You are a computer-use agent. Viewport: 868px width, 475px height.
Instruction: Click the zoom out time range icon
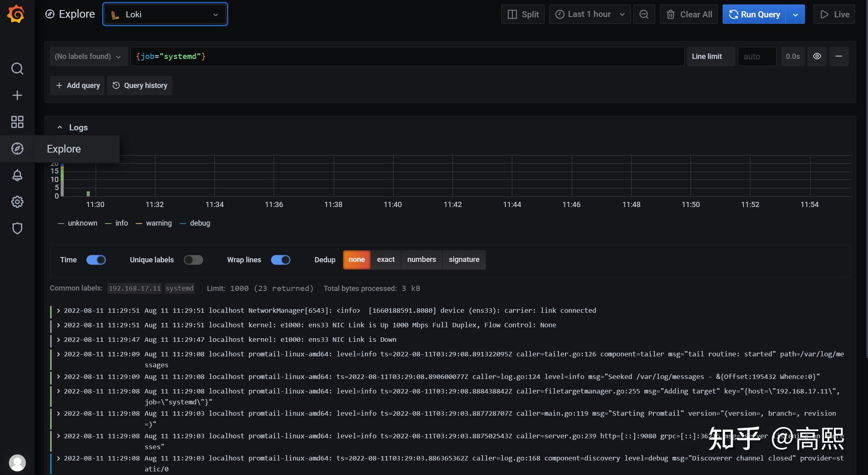pos(644,15)
